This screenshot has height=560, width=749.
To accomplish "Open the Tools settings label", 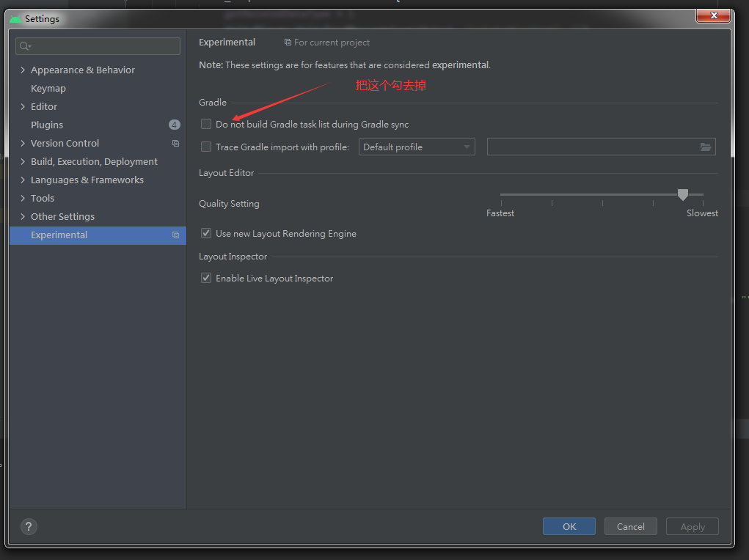I will 43,198.
